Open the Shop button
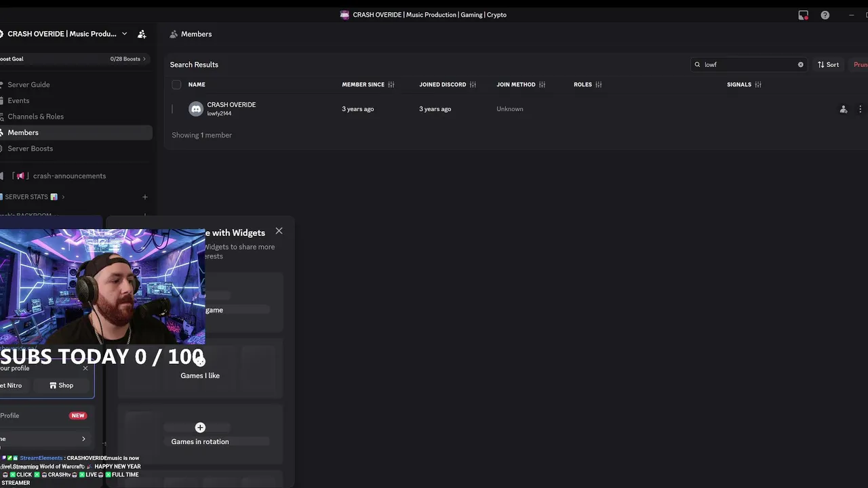The image size is (868, 488). point(61,385)
